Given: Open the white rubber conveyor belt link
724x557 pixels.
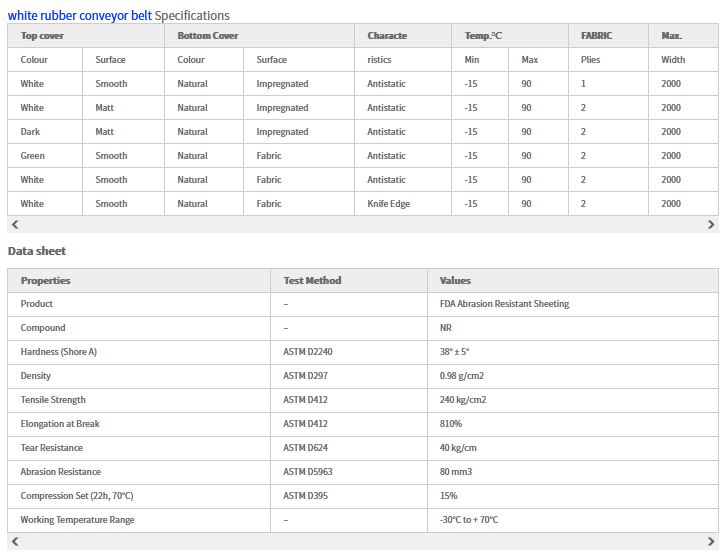Looking at the screenshot, I should point(79,15).
